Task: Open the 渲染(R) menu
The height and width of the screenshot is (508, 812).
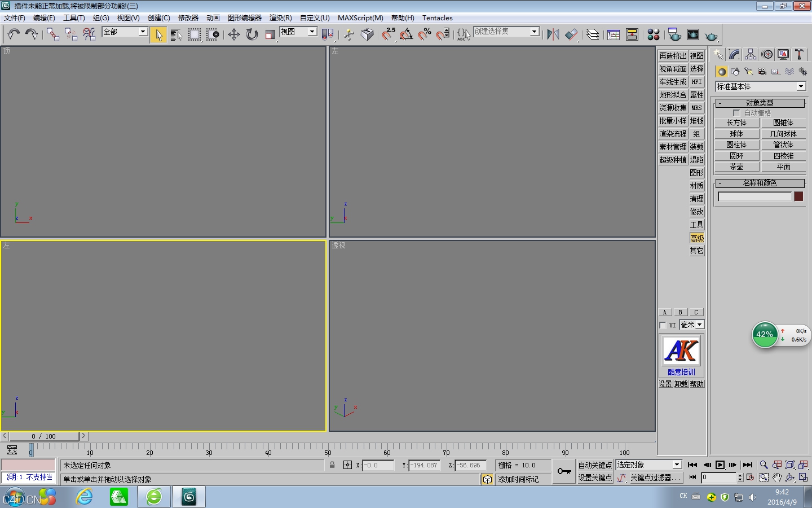Action: coord(280,18)
